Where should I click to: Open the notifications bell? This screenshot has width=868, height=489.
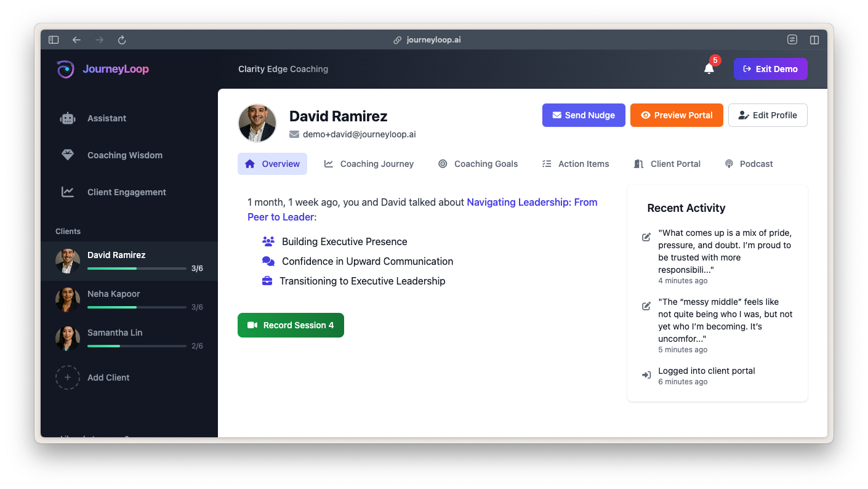pos(709,69)
